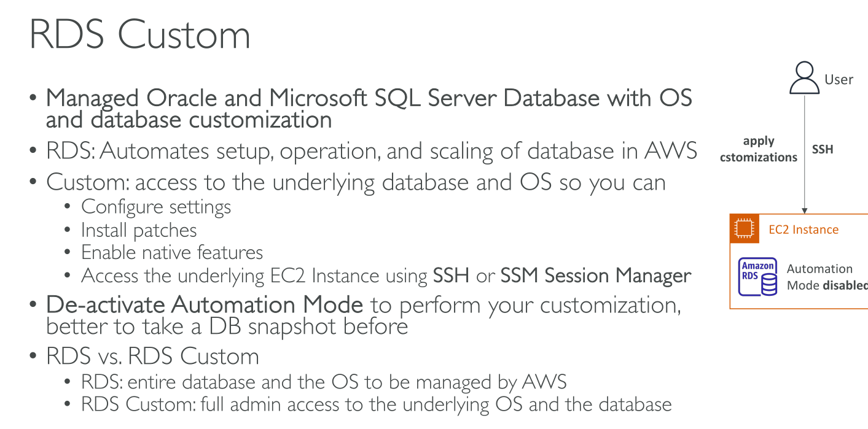Select the "RDS Custom" slide title
868x429 pixels.
139,34
